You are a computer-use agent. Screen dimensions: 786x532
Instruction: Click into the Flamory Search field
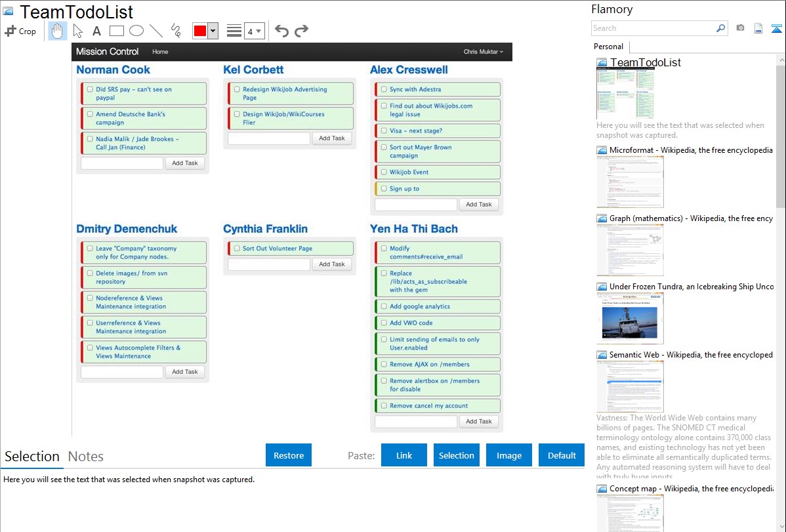coord(653,28)
